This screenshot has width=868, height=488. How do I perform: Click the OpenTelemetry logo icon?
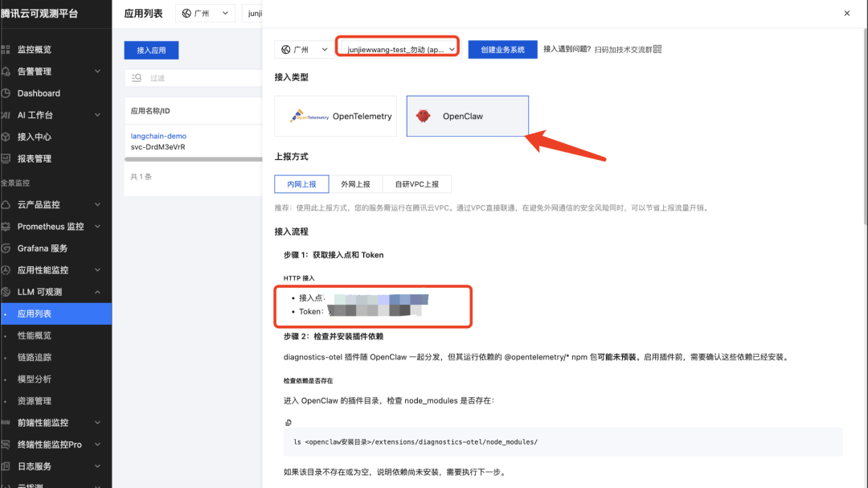pyautogui.click(x=309, y=116)
